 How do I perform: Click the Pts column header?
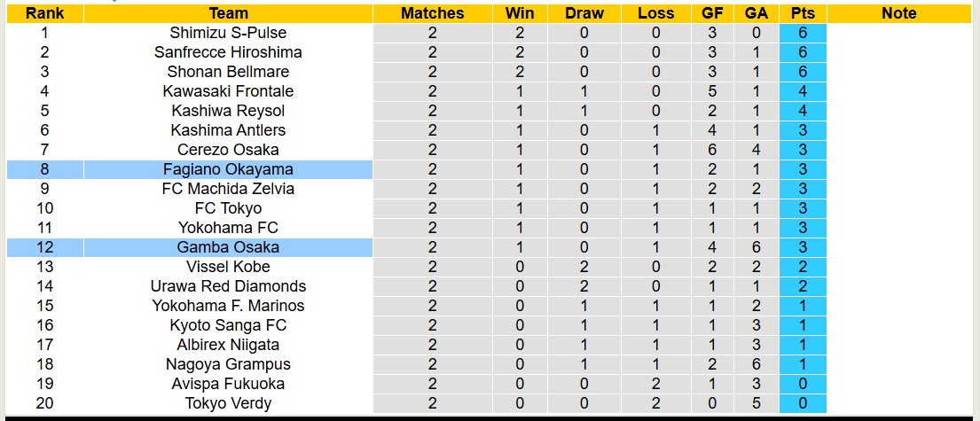[x=803, y=13]
